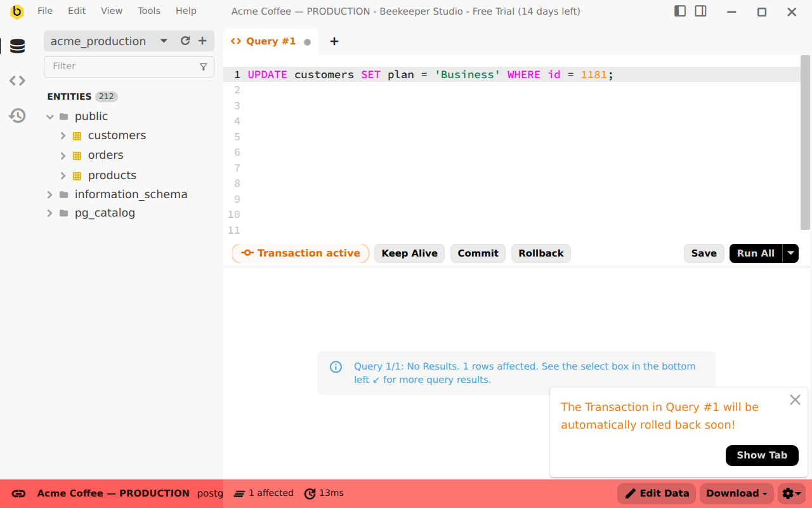Open the Run All dropdown arrow
The height and width of the screenshot is (508, 812).
790,253
